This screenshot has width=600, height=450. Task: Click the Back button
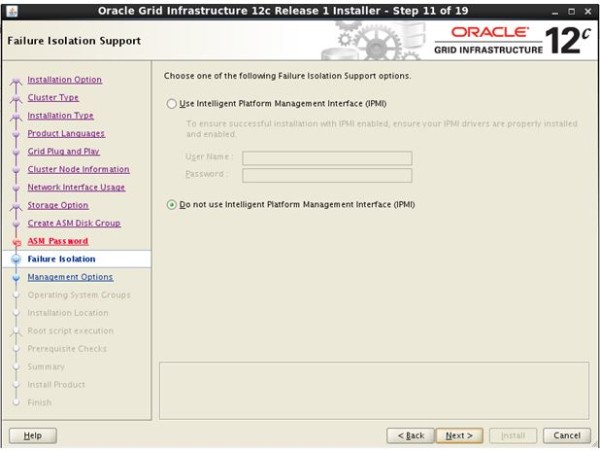(x=411, y=435)
